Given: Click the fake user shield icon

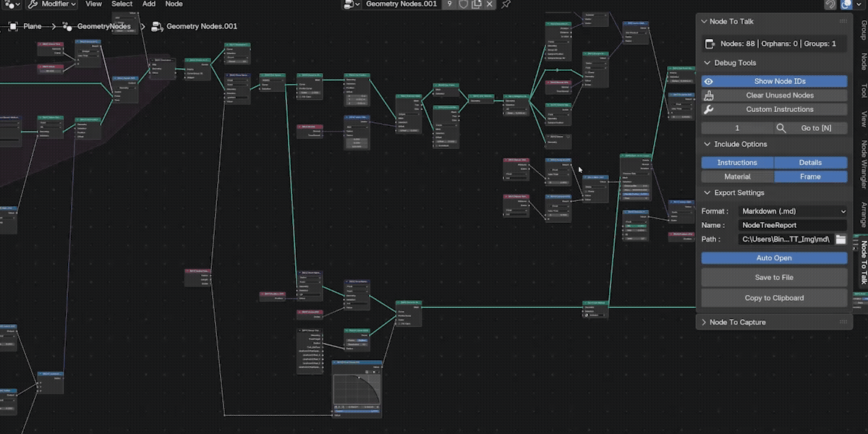Looking at the screenshot, I should click(x=463, y=4).
